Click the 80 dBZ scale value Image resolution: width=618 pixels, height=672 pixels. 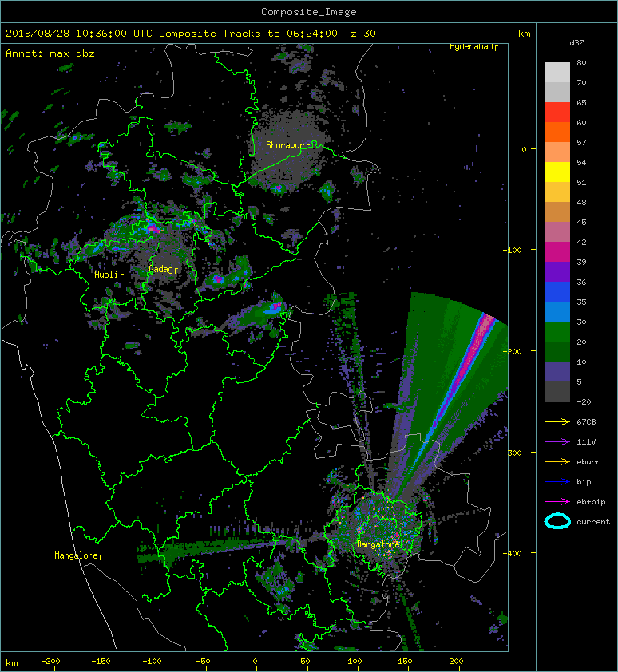pos(581,62)
